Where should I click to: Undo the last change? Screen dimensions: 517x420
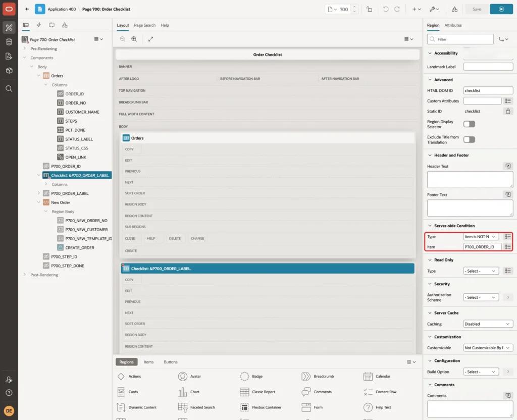click(385, 9)
